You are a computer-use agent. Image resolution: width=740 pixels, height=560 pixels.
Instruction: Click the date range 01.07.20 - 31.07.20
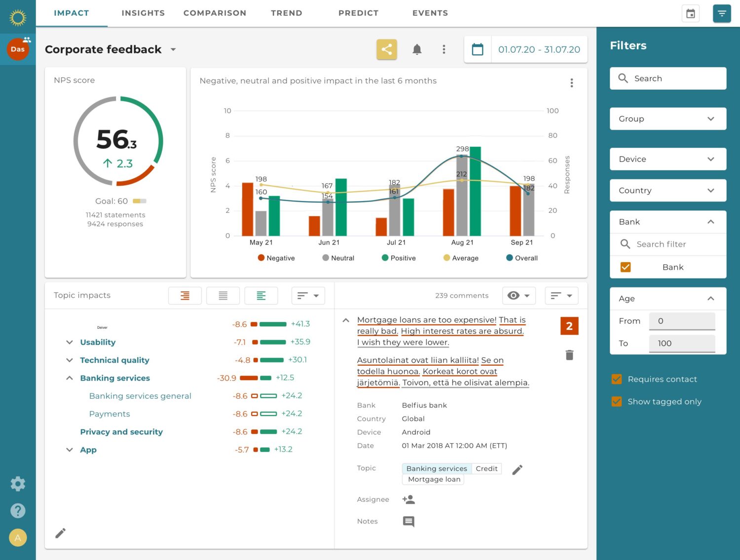pyautogui.click(x=539, y=49)
